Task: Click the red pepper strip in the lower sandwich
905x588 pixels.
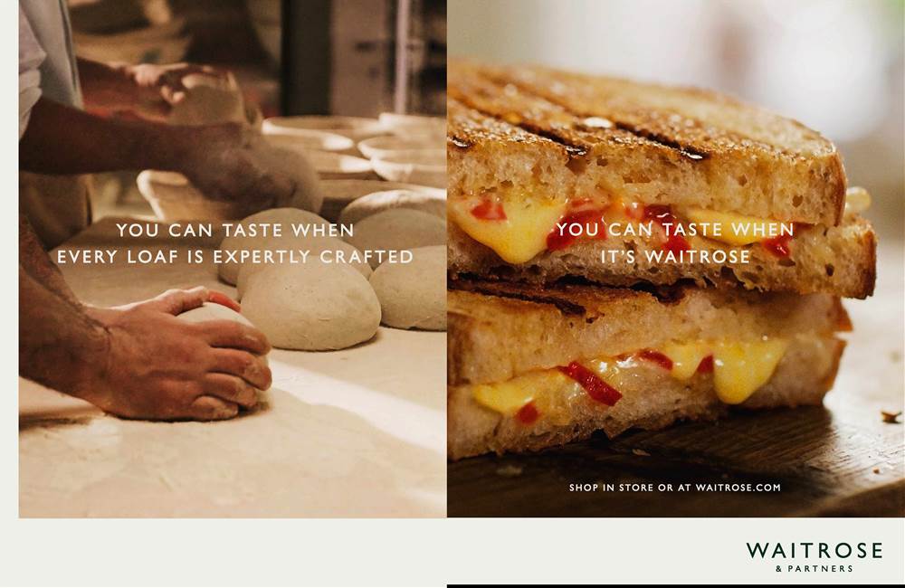Action: coord(590,383)
